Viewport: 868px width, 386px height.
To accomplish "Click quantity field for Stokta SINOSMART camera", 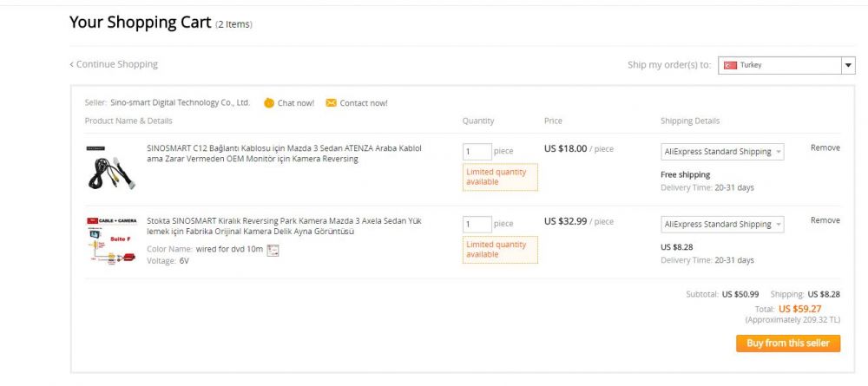I will click(x=477, y=224).
